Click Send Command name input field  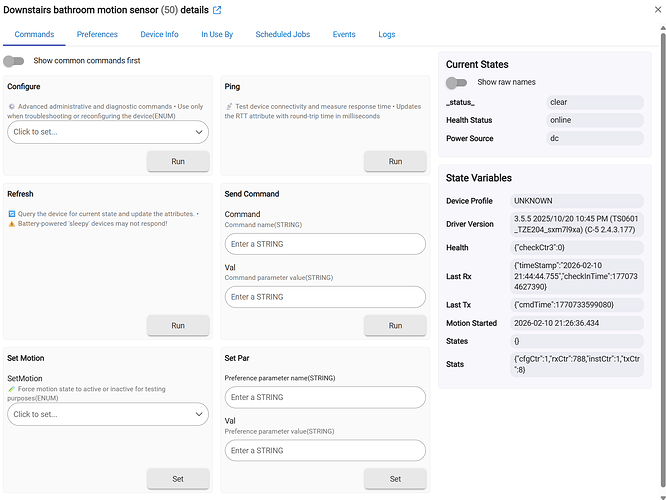tap(325, 244)
